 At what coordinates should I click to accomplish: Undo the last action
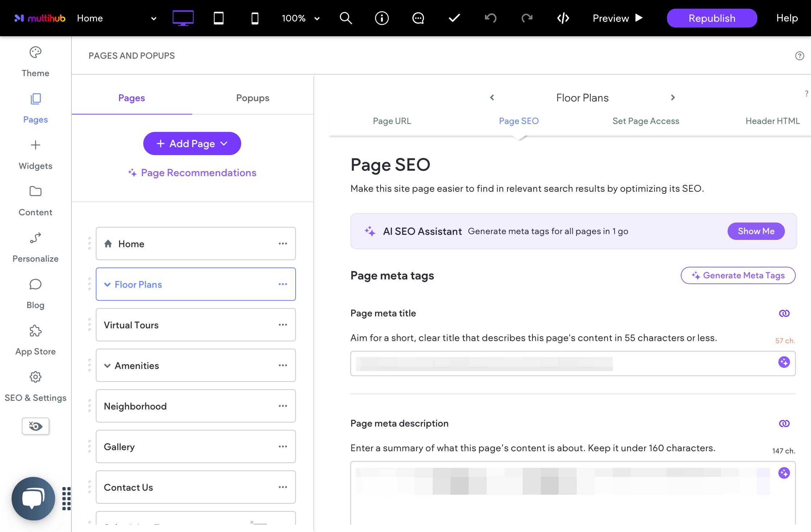pyautogui.click(x=491, y=18)
